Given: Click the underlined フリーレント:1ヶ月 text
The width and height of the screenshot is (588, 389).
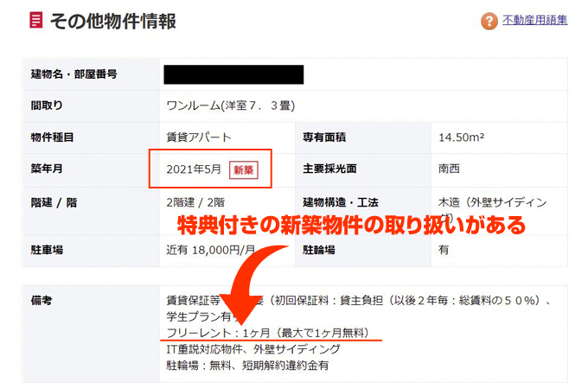Looking at the screenshot, I should coord(267,333).
